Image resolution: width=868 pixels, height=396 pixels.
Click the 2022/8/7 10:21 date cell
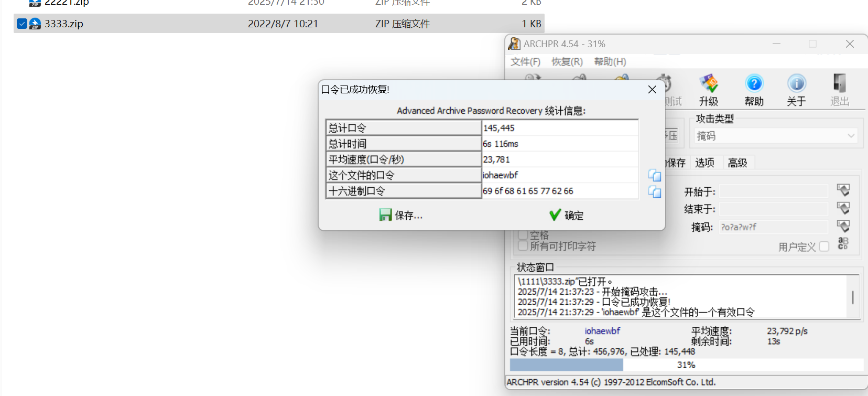(283, 24)
